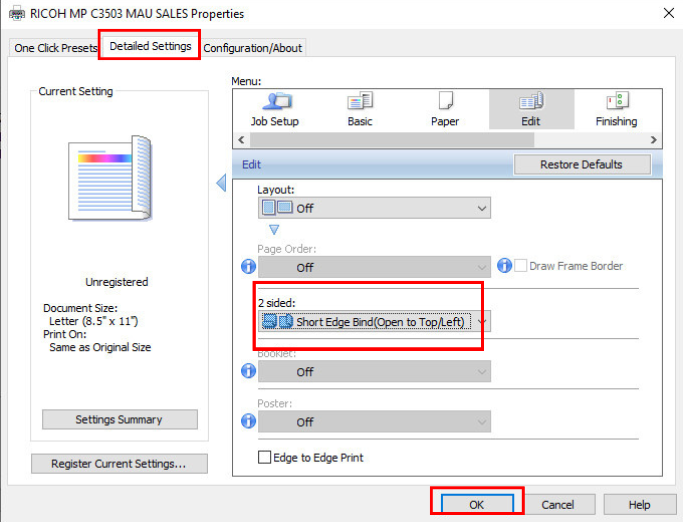Screen dimensions: 683x522
Task: Open the Job Setup menu icon
Action: pos(274,109)
